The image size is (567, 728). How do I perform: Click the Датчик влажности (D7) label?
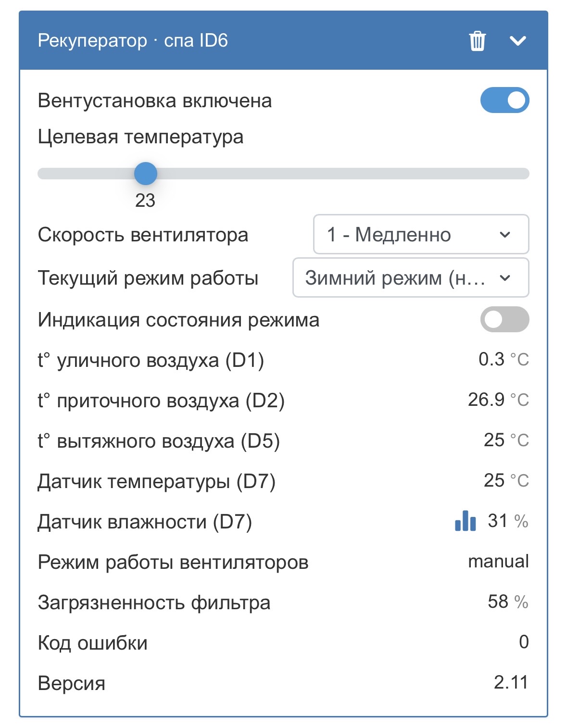pyautogui.click(x=145, y=522)
